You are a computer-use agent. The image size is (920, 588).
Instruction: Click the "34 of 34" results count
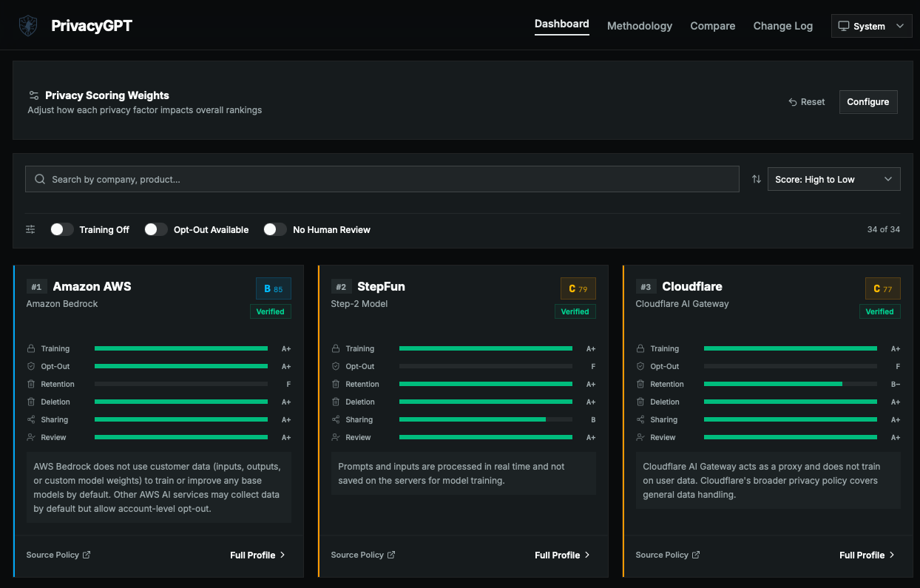(x=884, y=229)
